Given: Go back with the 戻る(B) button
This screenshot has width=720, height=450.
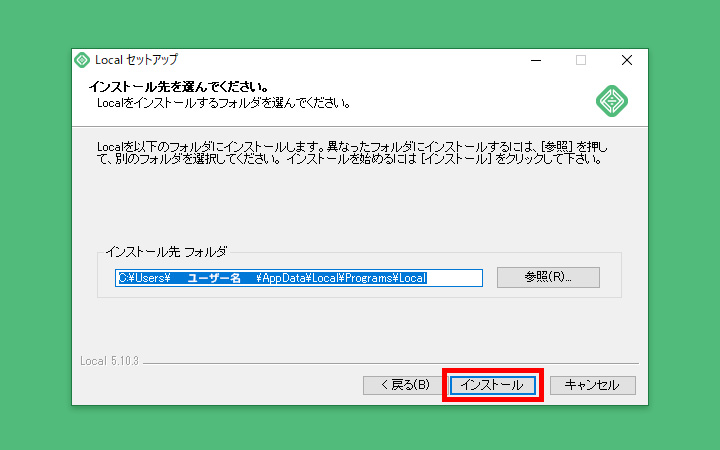Looking at the screenshot, I should pos(404,385).
